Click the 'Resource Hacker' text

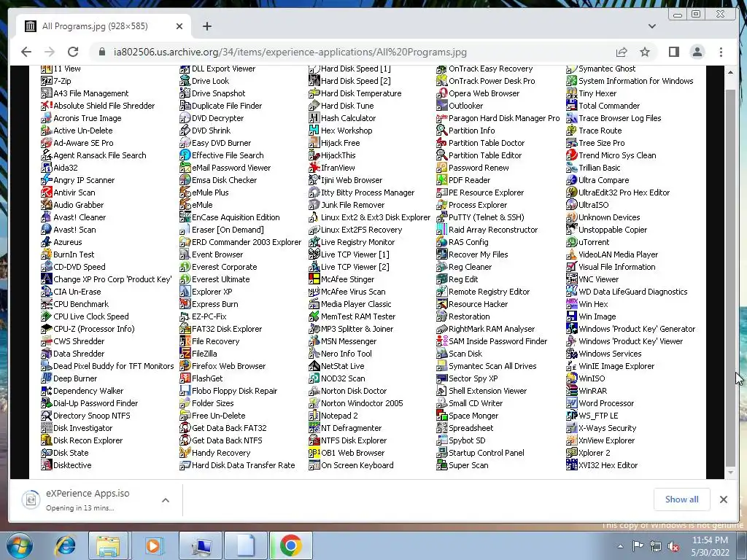point(478,304)
